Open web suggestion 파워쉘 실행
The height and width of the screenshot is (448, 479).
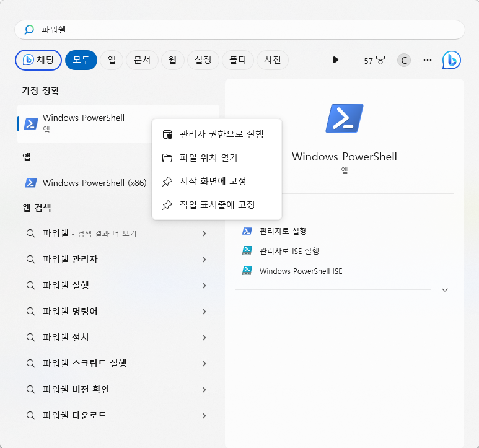[118, 286]
